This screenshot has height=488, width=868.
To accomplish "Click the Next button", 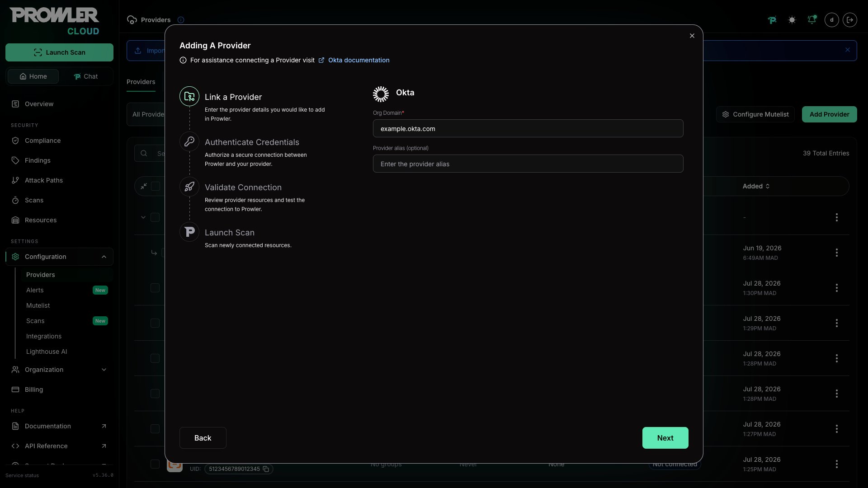I will (665, 438).
